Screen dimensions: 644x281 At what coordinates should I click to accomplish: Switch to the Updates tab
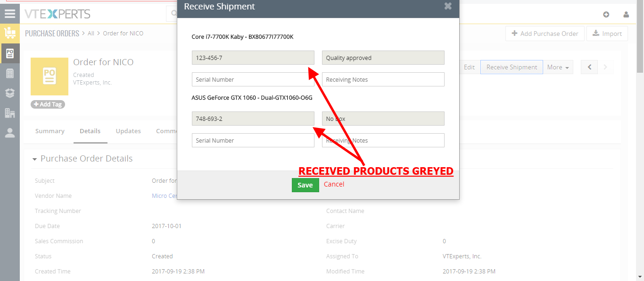[x=128, y=131]
